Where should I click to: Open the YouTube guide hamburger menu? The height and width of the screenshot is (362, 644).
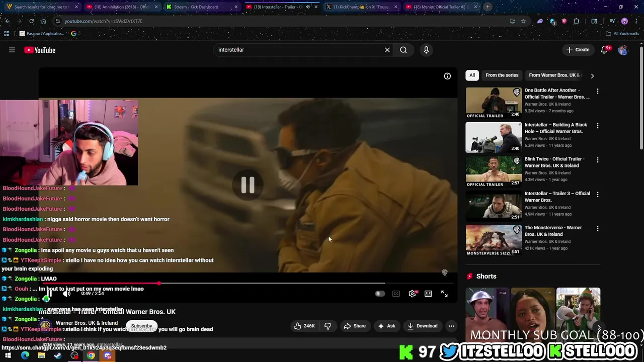[12, 50]
